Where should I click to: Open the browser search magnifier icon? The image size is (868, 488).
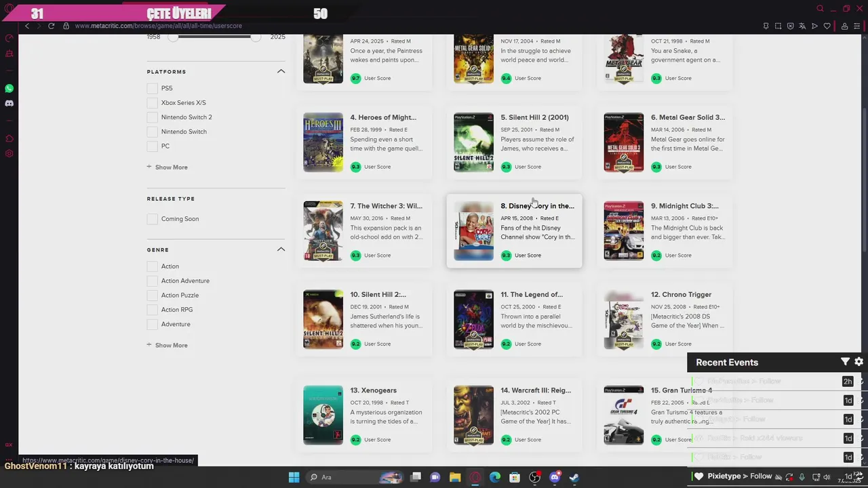[x=820, y=9]
